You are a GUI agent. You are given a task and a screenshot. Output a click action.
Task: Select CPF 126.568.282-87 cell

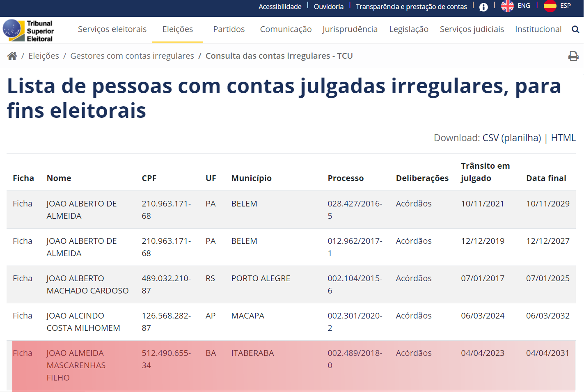[x=166, y=322]
